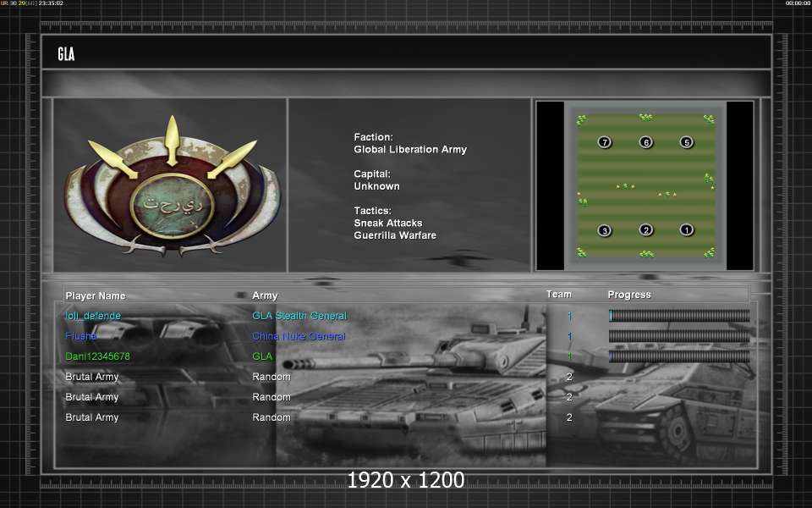The width and height of the screenshot is (812, 508).
Task: Click loading progress bar for loli_defende
Action: 679,316
